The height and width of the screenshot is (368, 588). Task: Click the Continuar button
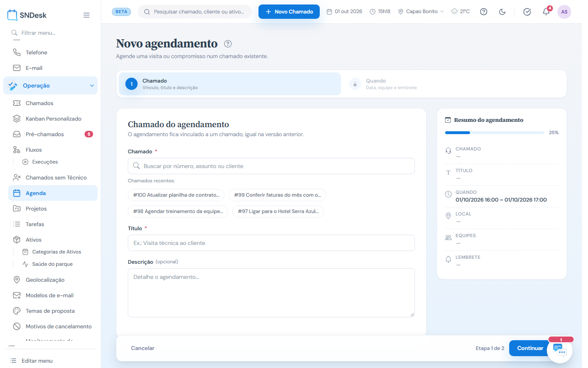(x=530, y=348)
